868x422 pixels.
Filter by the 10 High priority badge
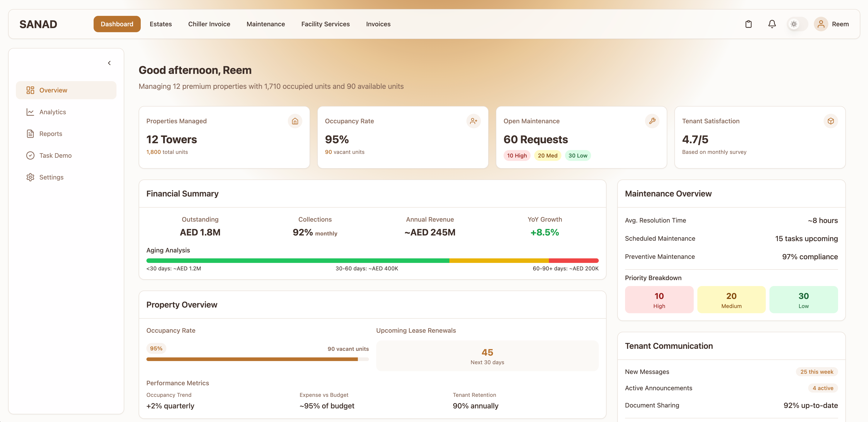517,155
